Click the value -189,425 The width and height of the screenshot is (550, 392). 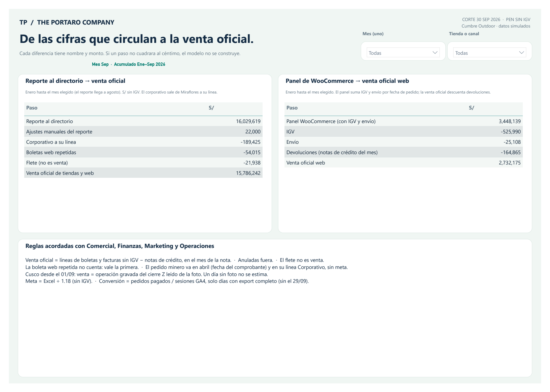click(x=250, y=142)
